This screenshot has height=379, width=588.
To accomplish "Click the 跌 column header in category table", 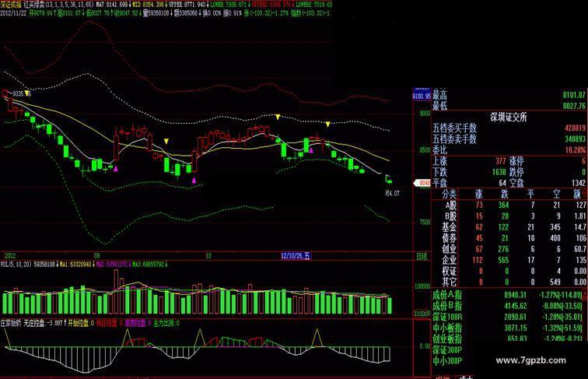I will tap(505, 194).
